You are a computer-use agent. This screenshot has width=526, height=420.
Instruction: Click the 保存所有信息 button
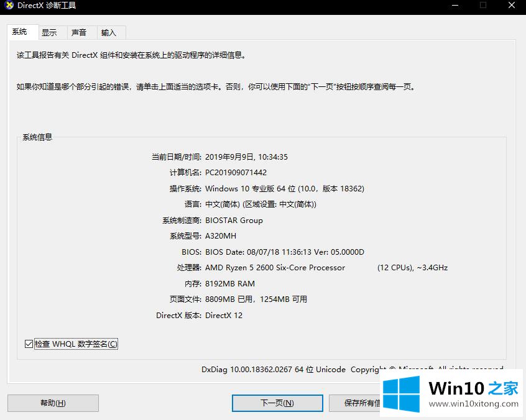[355, 403]
